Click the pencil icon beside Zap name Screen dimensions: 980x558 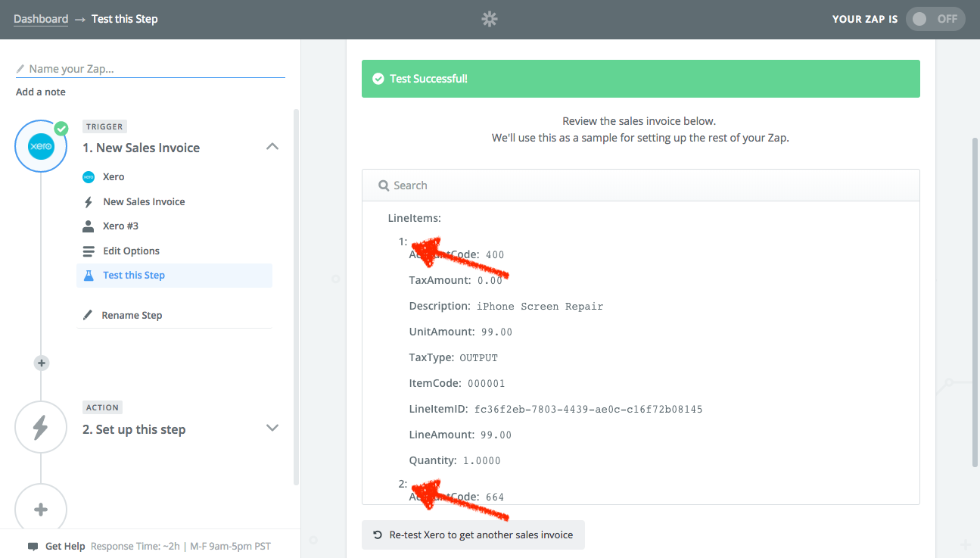coord(20,69)
